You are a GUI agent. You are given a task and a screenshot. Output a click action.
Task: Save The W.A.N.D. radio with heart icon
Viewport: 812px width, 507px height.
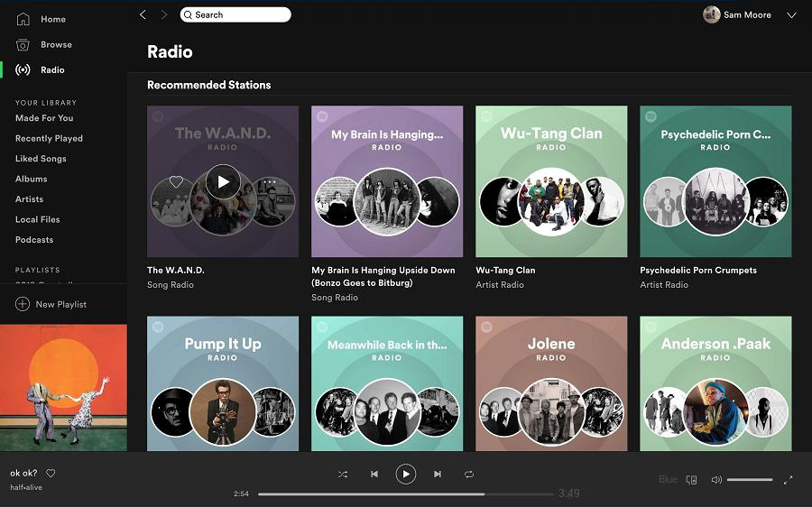coord(176,182)
